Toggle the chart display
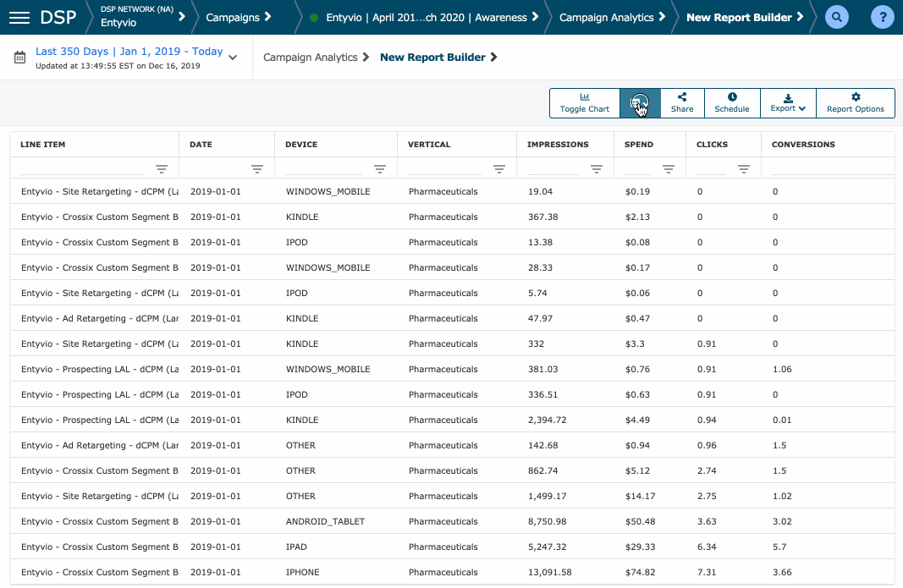903x588 pixels. [x=584, y=103]
